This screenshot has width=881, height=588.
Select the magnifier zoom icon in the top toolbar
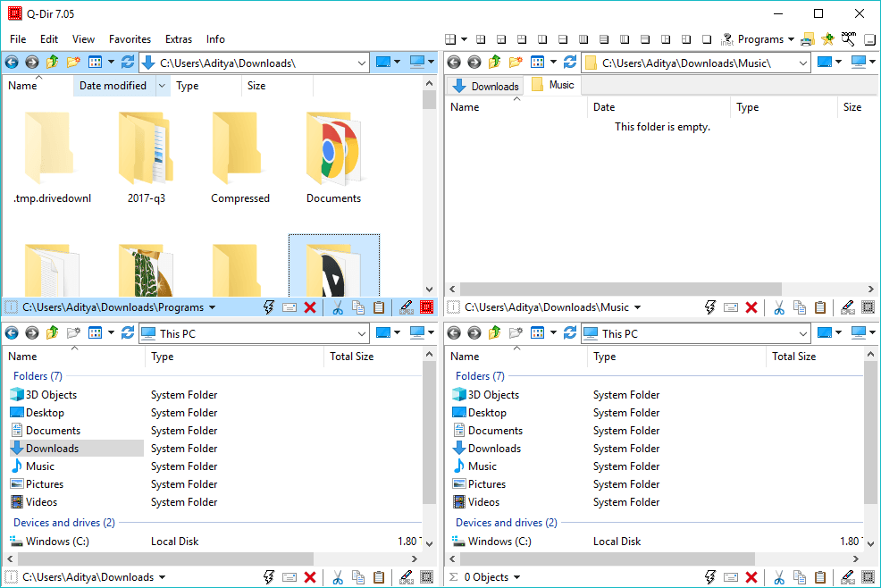tap(847, 39)
